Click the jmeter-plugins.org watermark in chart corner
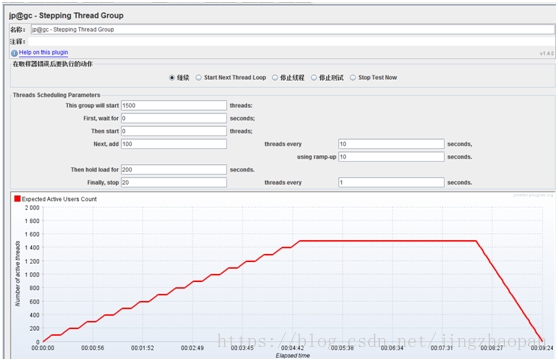This screenshot has width=558, height=361. tap(533, 195)
